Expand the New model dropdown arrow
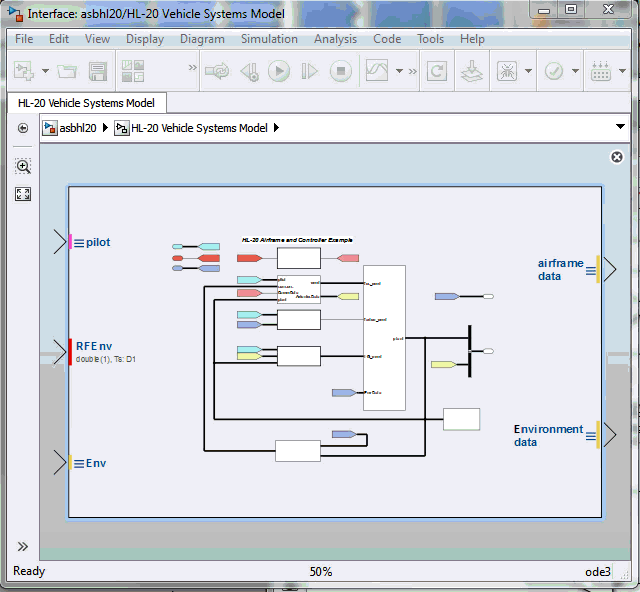The width and height of the screenshot is (640, 592). tap(46, 71)
